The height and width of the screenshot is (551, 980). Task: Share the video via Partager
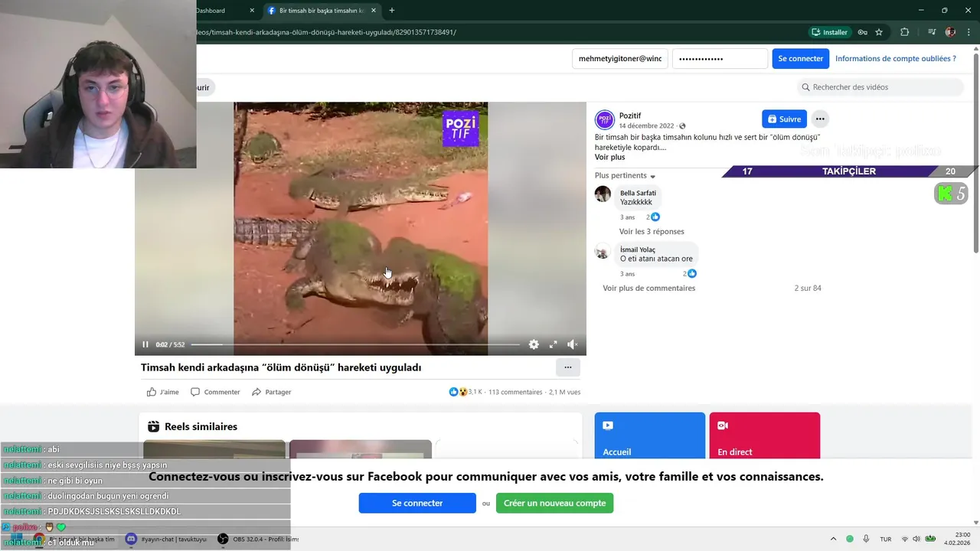point(272,392)
